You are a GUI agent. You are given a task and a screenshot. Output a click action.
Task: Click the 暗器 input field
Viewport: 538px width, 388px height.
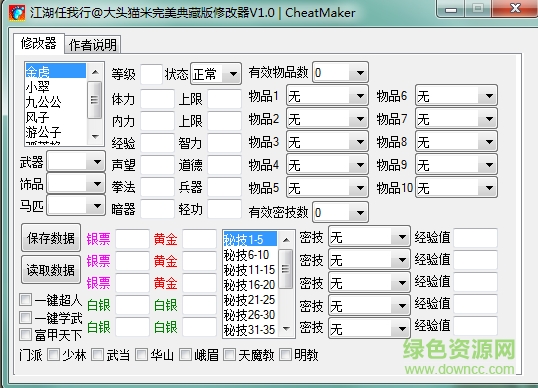[x=157, y=209]
